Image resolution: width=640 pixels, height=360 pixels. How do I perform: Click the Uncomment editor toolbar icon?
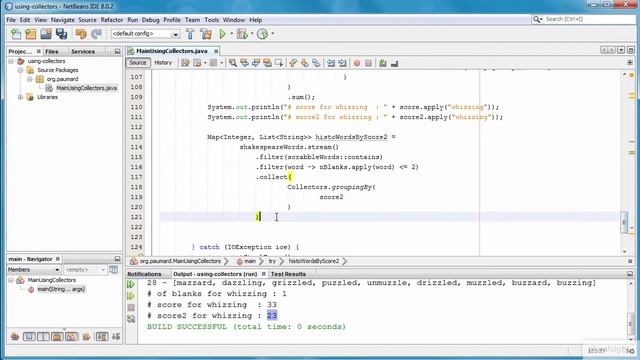[x=394, y=63]
